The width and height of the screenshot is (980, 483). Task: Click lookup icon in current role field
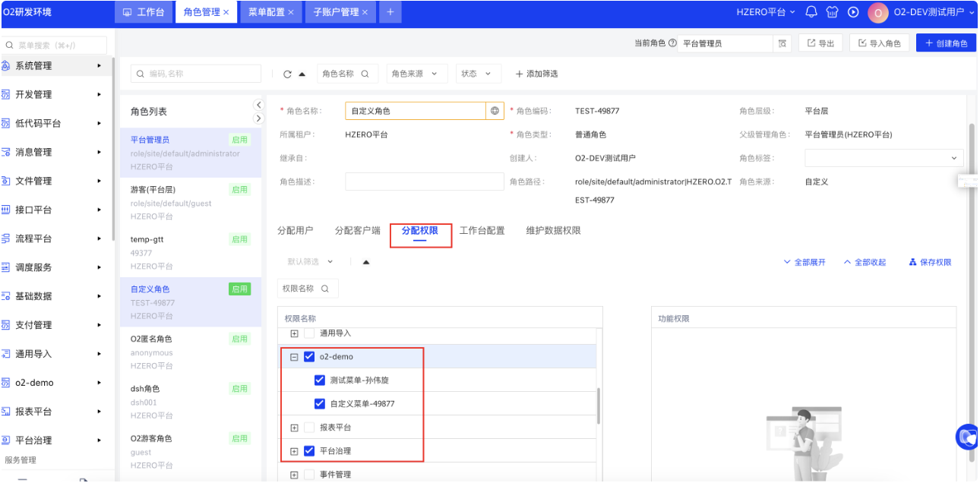[782, 44]
